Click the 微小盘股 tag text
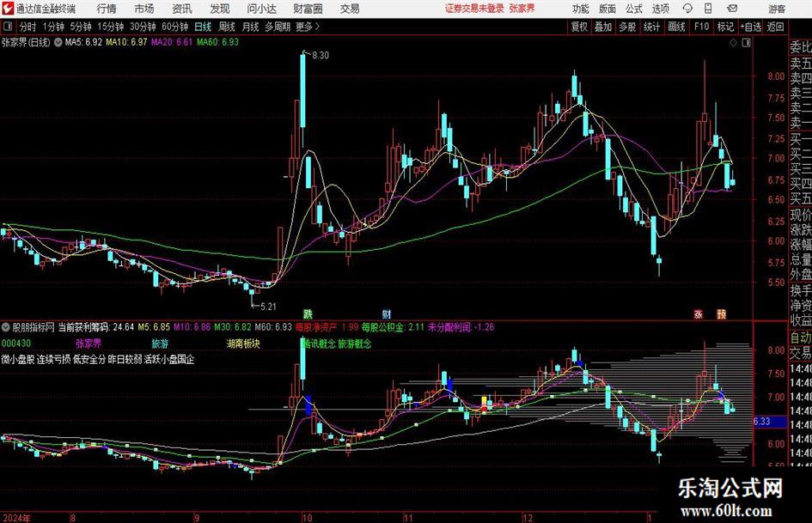The image size is (812, 523). tap(17, 359)
